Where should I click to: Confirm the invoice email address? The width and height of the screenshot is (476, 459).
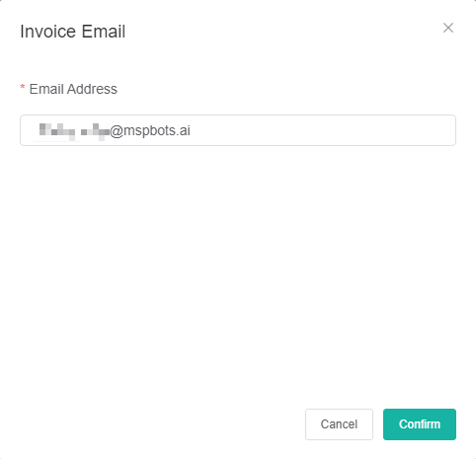420,424
